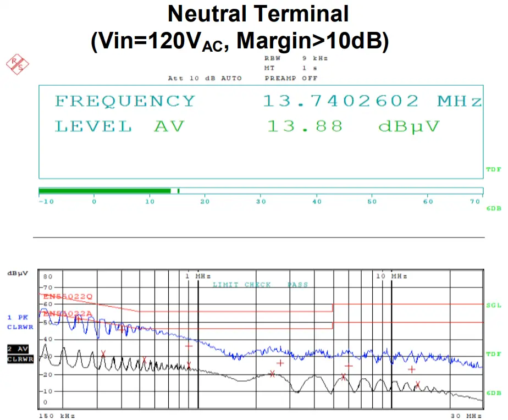Click the LIMIT CHECK PASS text
The width and height of the screenshot is (508, 420).
(x=260, y=285)
